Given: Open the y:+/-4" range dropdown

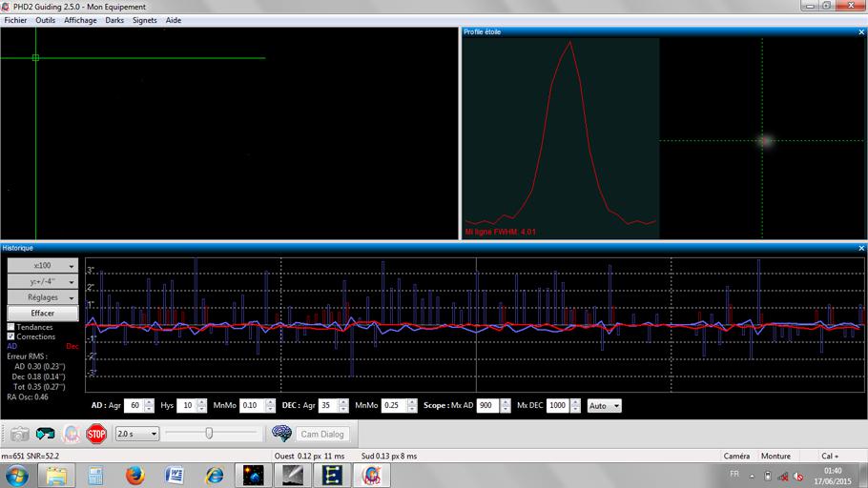Looking at the screenshot, I should (x=43, y=281).
